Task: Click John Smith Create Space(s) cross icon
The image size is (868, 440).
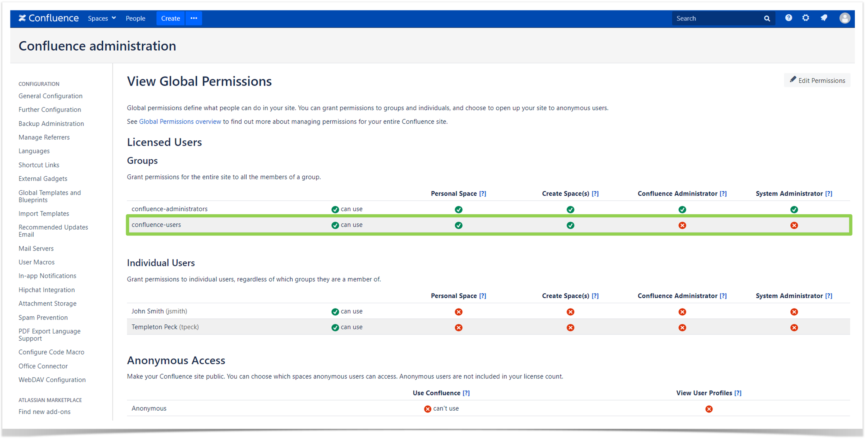Action: 570,312
